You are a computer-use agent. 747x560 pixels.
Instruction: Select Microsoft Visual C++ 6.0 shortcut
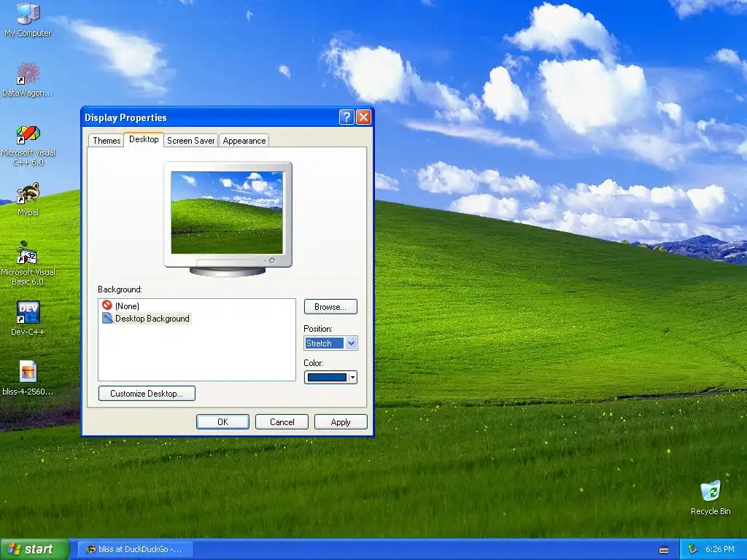[28, 145]
